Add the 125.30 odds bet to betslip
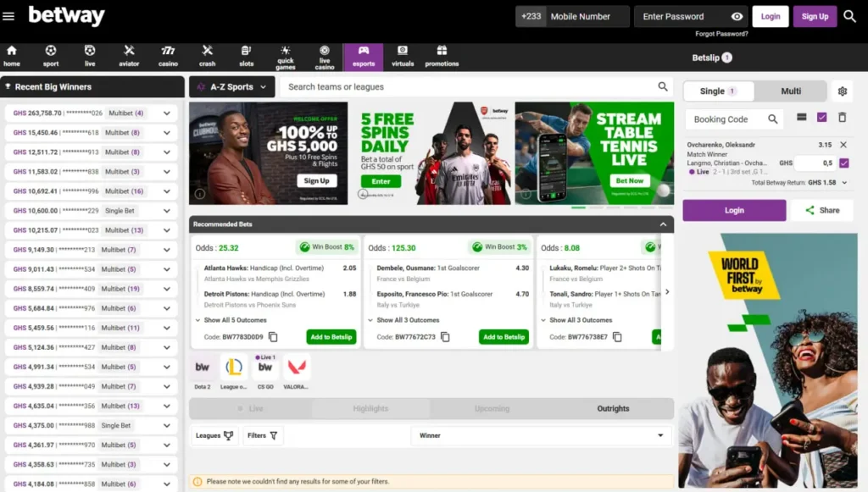Viewport: 868px width, 492px height. [x=504, y=337]
